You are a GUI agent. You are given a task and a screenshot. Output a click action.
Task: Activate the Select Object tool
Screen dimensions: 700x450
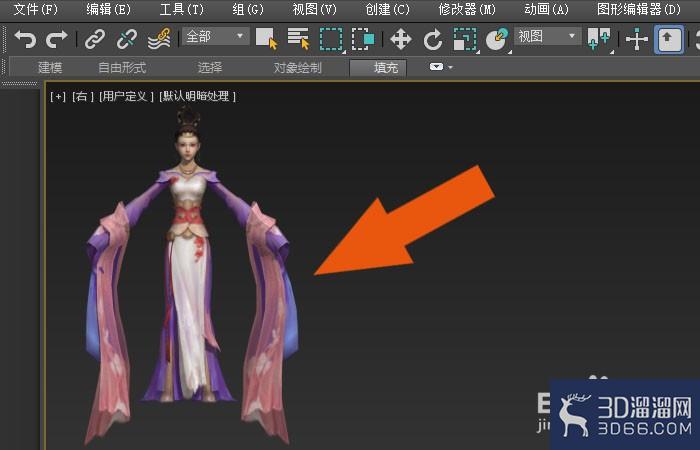coord(267,39)
